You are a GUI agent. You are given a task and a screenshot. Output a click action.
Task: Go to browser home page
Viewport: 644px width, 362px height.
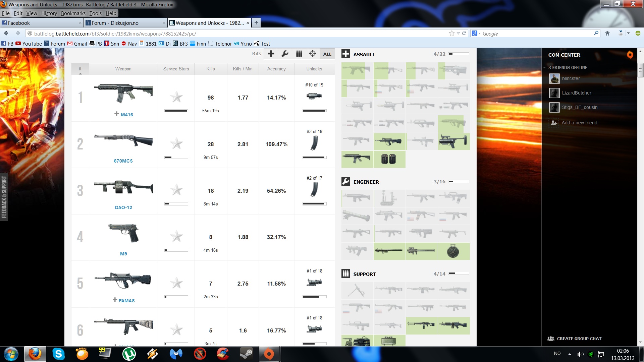point(607,33)
